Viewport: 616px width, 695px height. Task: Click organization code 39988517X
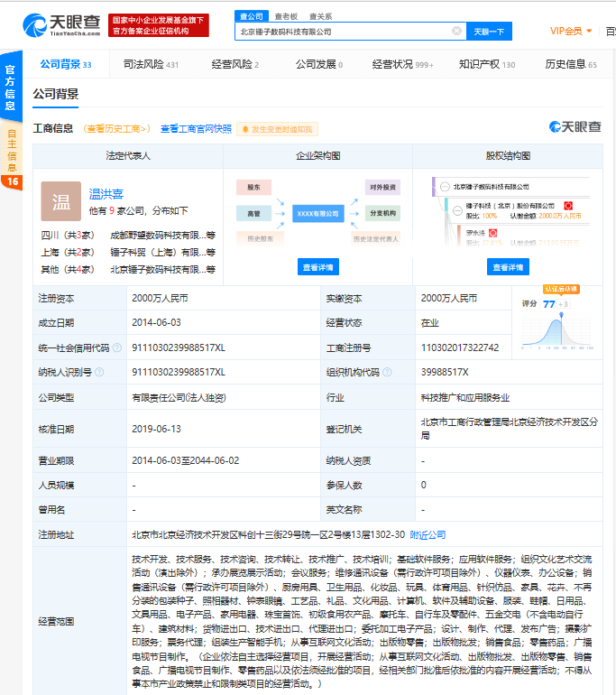[445, 372]
